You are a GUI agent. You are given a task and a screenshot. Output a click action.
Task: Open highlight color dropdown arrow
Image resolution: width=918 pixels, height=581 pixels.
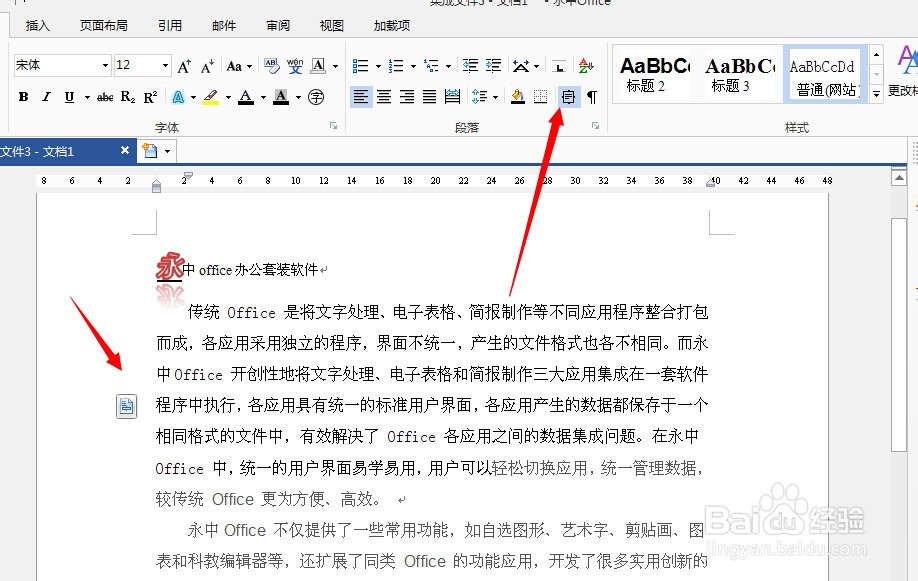point(228,97)
